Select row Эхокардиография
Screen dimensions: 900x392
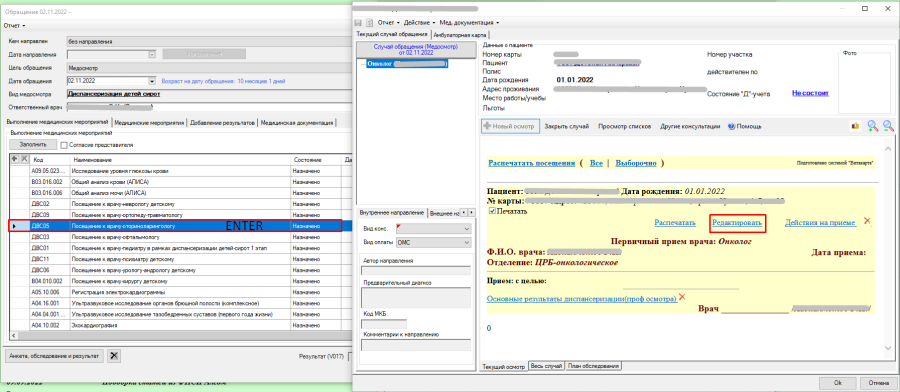(x=181, y=325)
